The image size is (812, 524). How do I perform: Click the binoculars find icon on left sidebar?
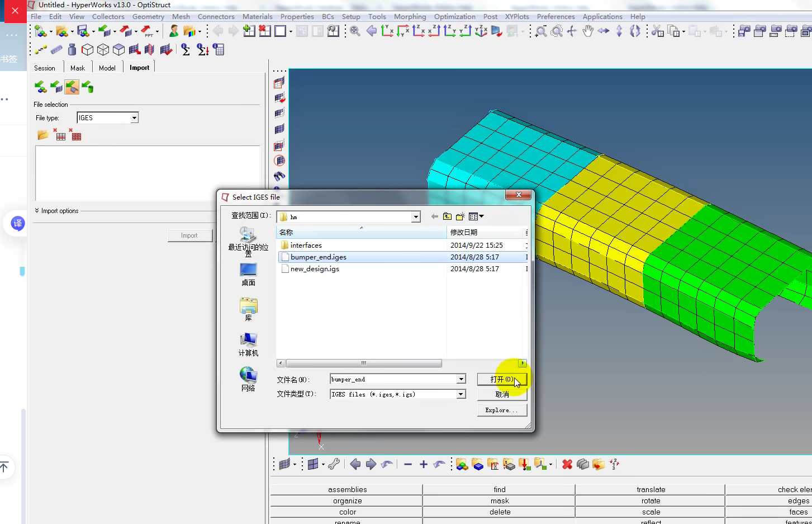279,176
